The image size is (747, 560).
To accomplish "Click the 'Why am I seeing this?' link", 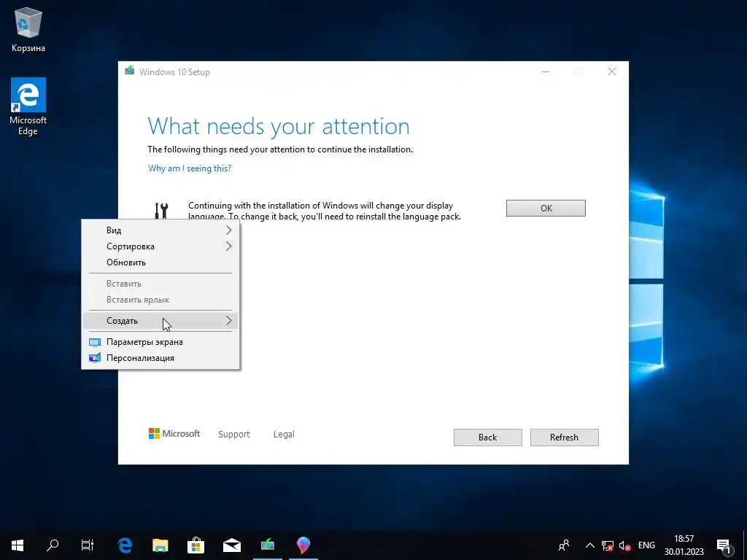I will (x=190, y=168).
